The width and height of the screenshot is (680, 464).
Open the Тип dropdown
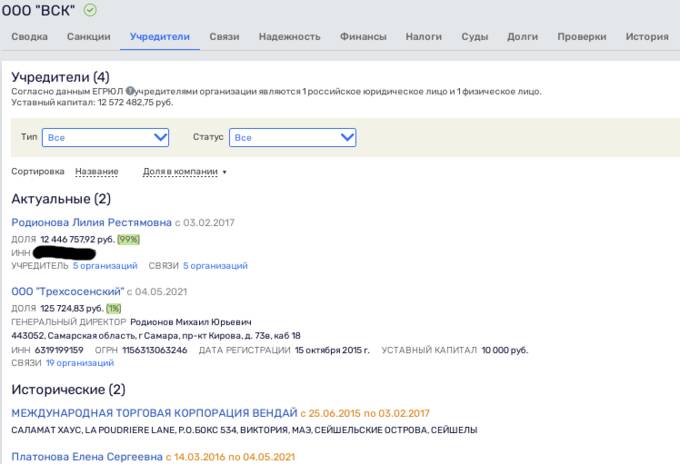click(106, 137)
